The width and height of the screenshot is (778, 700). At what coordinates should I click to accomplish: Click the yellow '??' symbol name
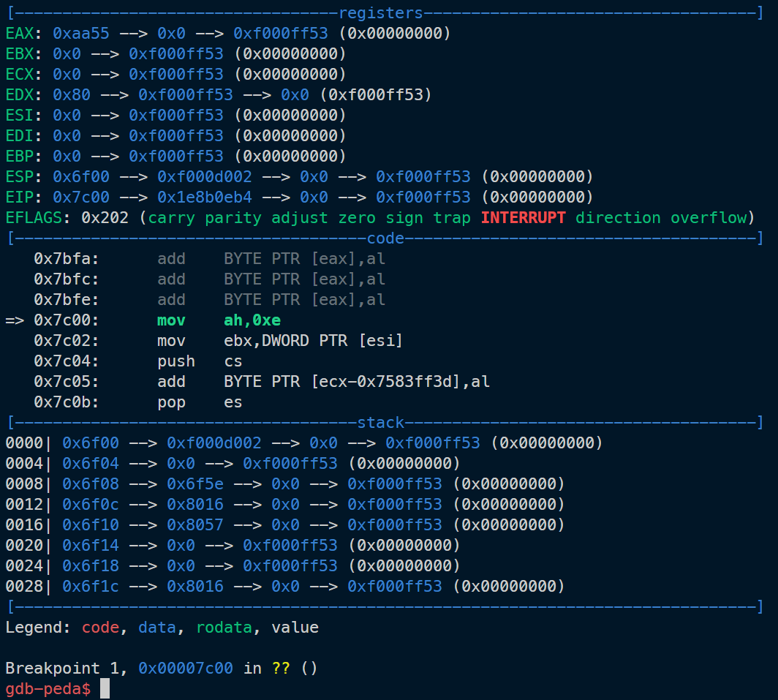tap(280, 669)
